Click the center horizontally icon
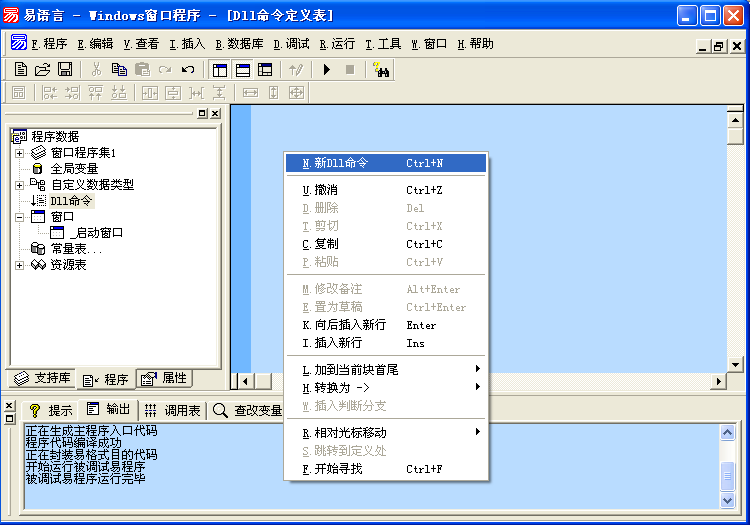 (x=150, y=92)
